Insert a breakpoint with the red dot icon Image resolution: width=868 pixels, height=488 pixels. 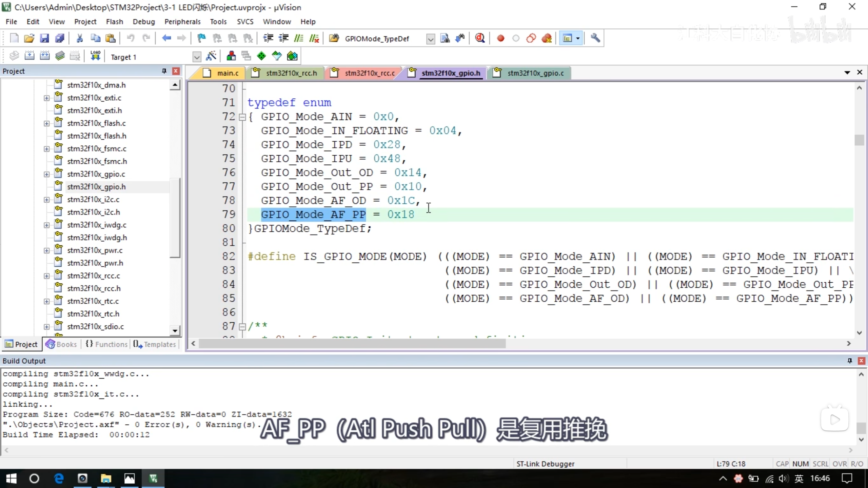[x=500, y=38]
